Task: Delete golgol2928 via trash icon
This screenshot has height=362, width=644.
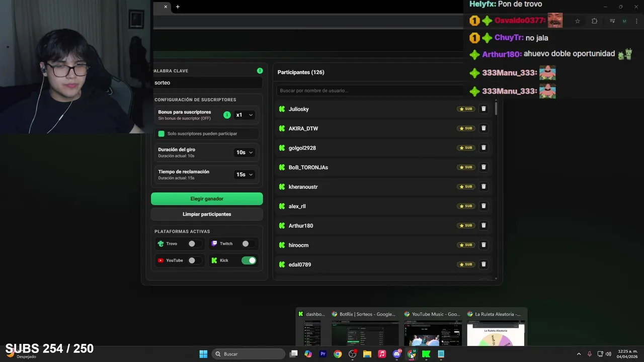Action: (484, 148)
